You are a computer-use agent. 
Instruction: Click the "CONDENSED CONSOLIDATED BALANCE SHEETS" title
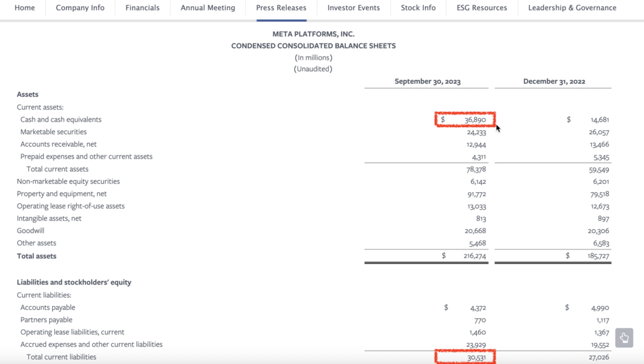(x=313, y=45)
